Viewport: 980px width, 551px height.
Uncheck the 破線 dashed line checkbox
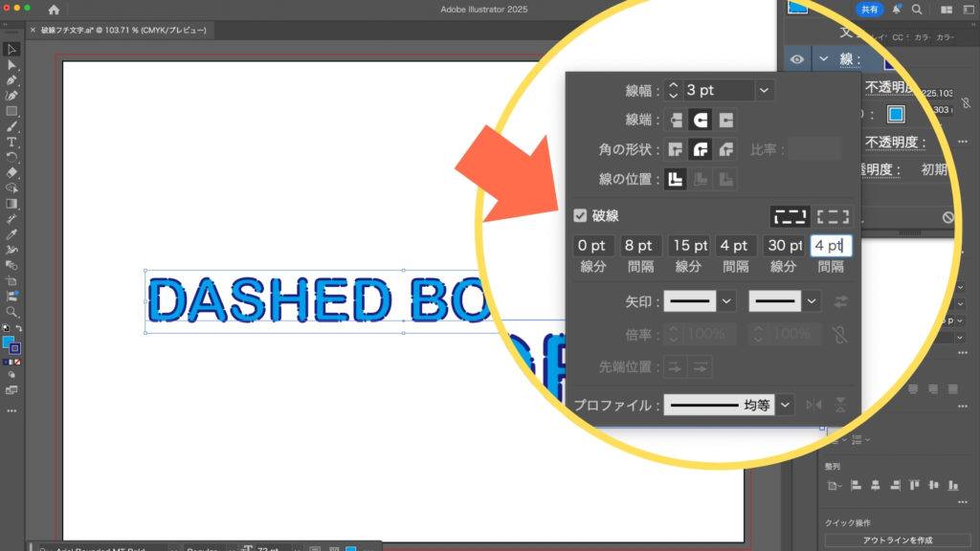[580, 216]
